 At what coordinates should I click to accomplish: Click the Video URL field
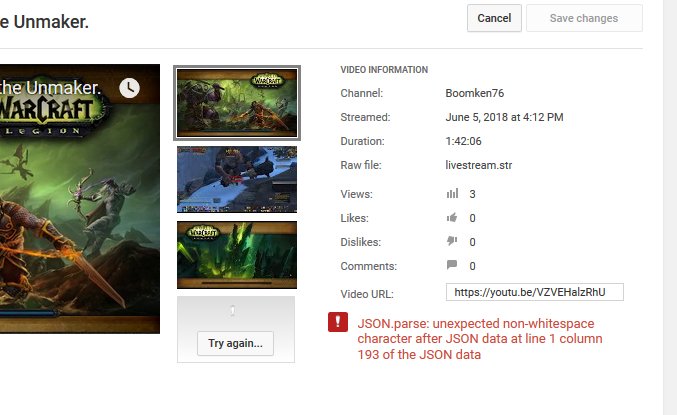535,292
